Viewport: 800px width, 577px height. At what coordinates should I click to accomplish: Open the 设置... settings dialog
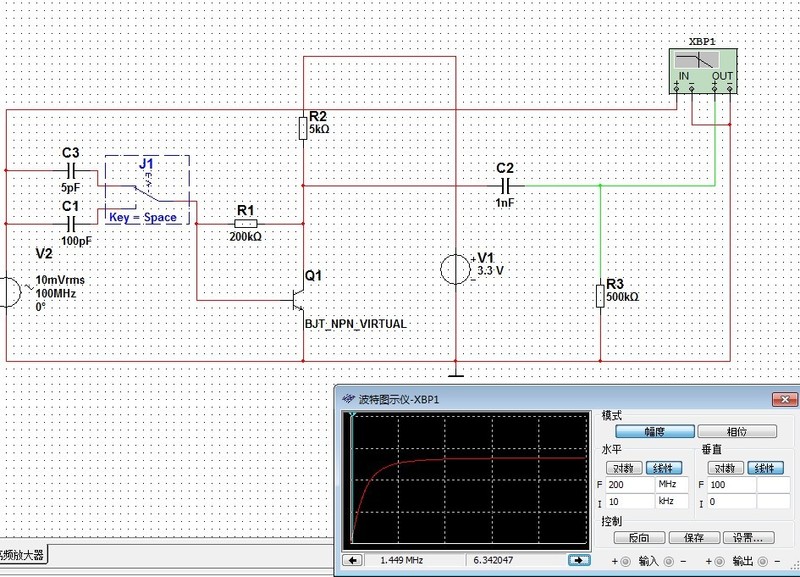[747, 538]
